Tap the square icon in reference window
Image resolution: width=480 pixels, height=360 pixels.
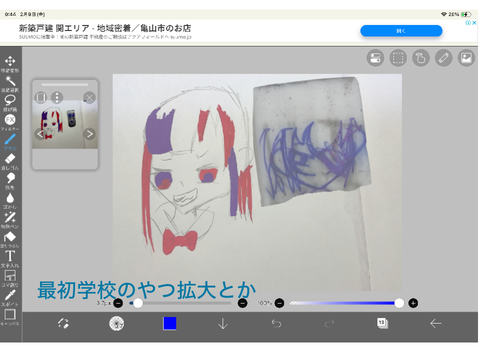tap(41, 98)
